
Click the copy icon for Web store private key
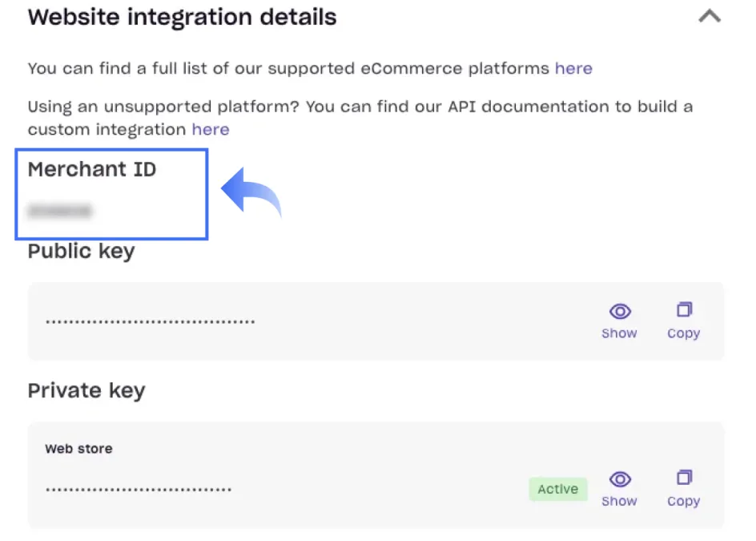684,478
